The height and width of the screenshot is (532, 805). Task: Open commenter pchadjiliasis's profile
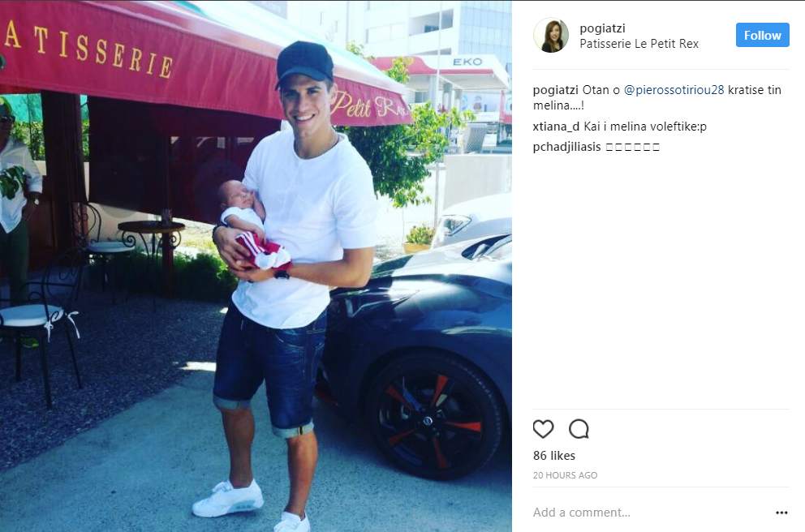click(566, 147)
